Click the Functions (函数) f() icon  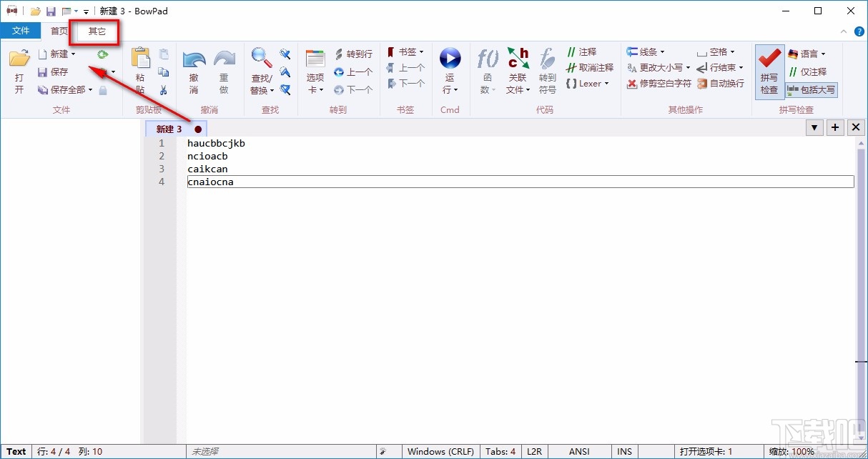coord(488,59)
